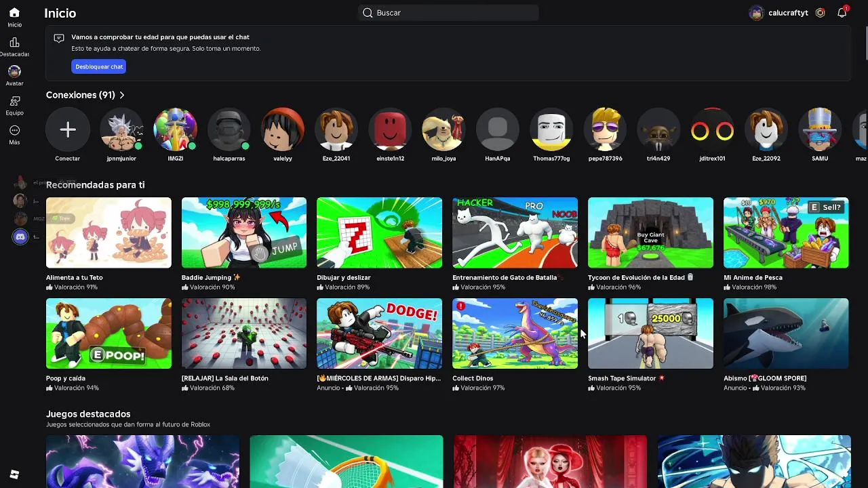Click the Roblox Studio icon at bottom-left
868x488 pixels.
14,474
